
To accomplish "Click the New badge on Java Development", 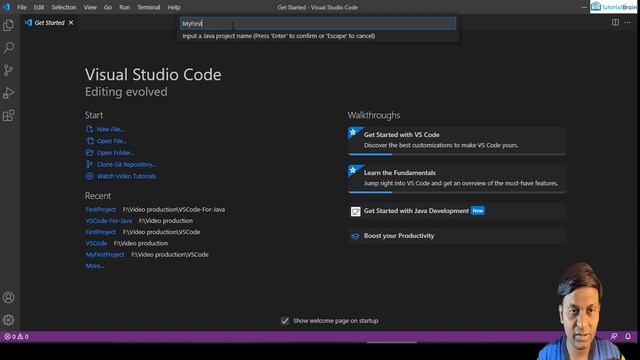I will [x=478, y=211].
